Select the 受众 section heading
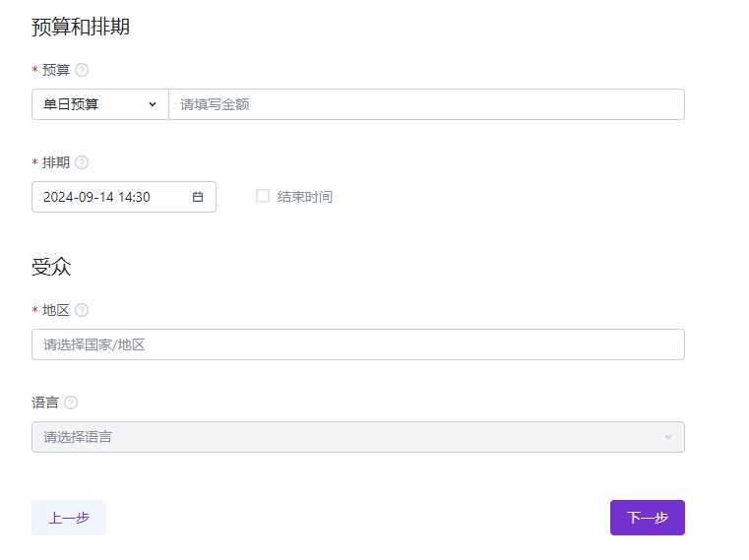 [51, 267]
